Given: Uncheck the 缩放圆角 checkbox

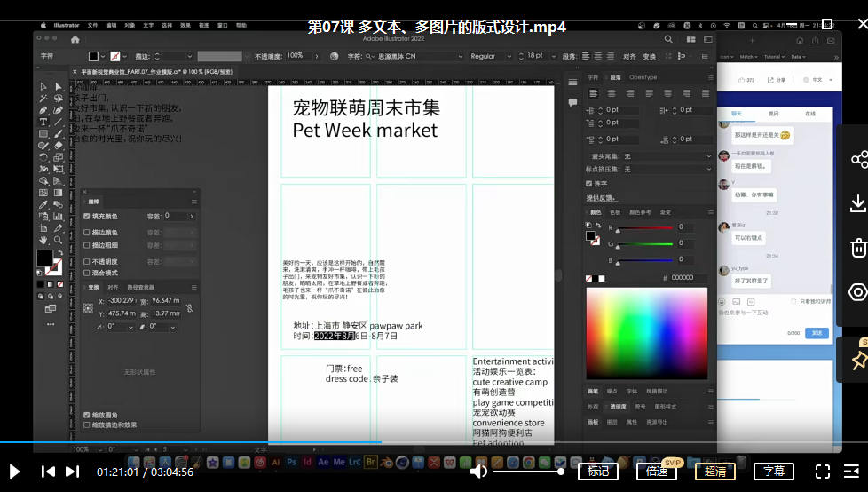Looking at the screenshot, I should pos(87,415).
